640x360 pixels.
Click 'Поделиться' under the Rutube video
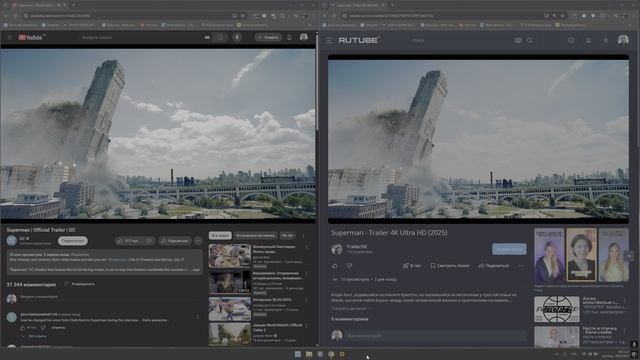(493, 266)
